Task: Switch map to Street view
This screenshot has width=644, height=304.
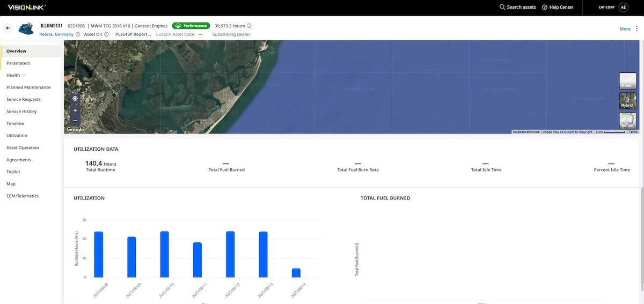Action: point(627,81)
